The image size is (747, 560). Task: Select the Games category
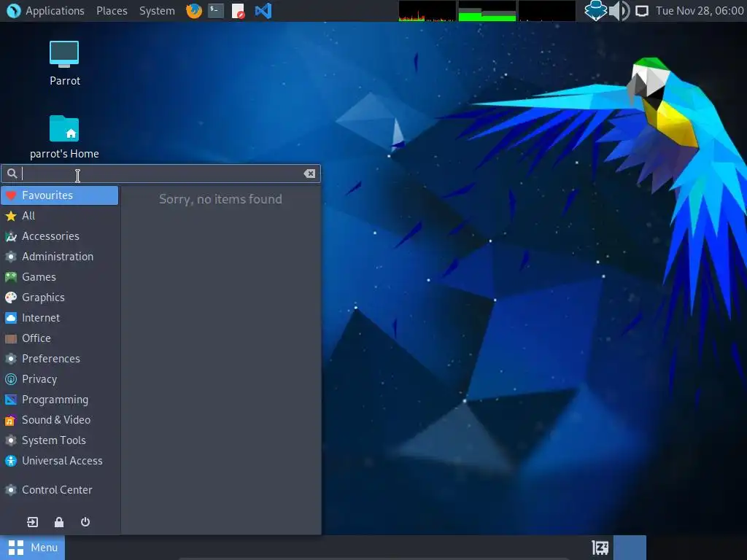pos(60,277)
